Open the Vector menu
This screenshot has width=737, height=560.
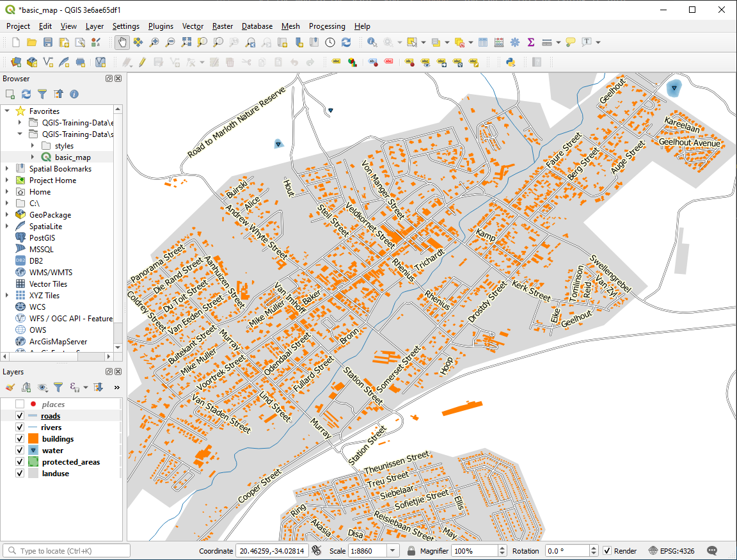193,26
